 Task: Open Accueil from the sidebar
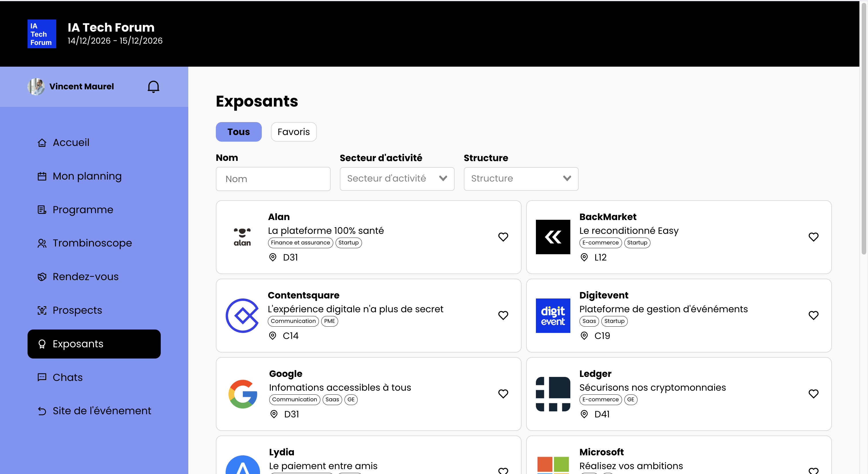coord(71,142)
